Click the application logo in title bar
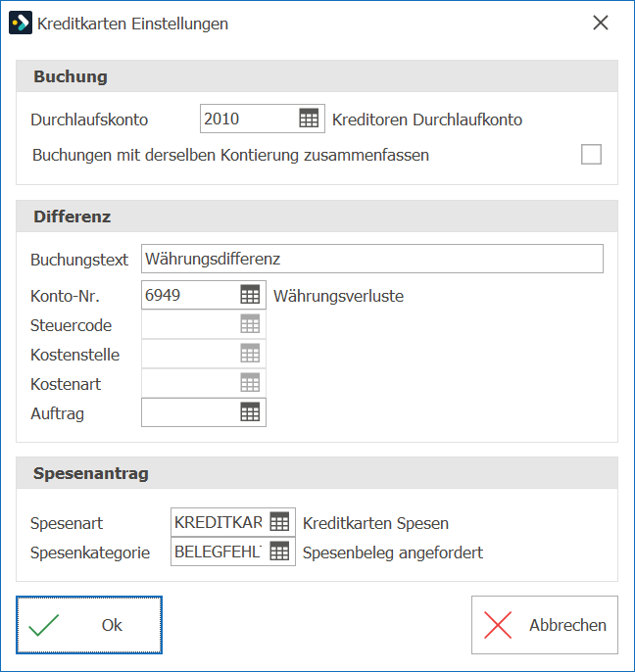 (21, 23)
